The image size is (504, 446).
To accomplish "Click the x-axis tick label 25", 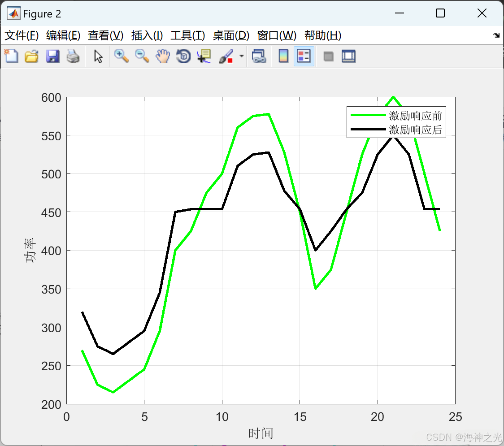I will pos(456,417).
